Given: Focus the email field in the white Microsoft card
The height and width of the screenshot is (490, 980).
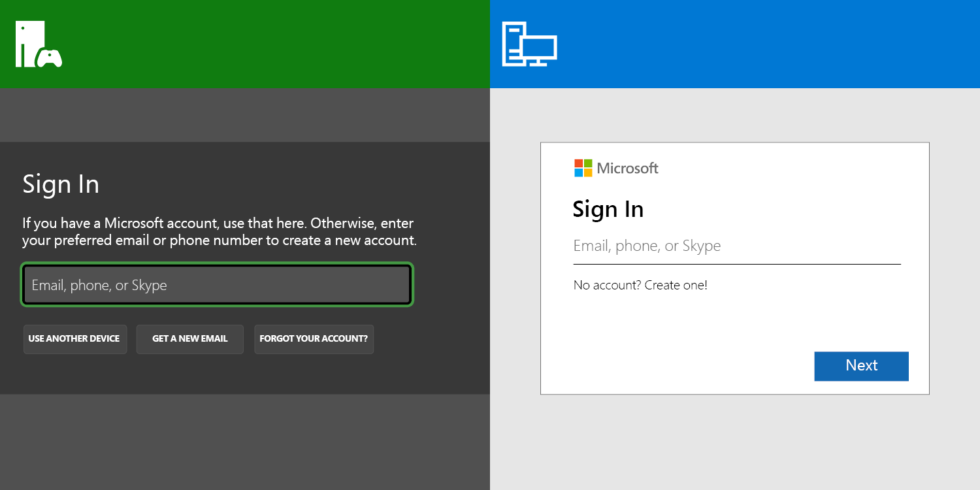Looking at the screenshot, I should coord(736,246).
